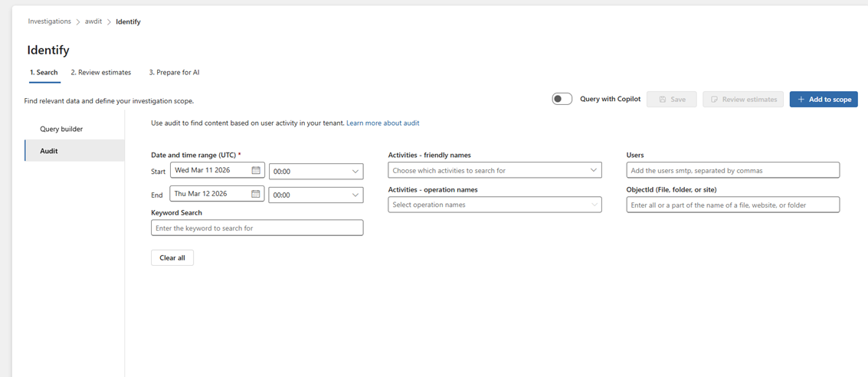Switch to 2. Review estimates tab
Screen dimensions: 868x377
(x=101, y=73)
